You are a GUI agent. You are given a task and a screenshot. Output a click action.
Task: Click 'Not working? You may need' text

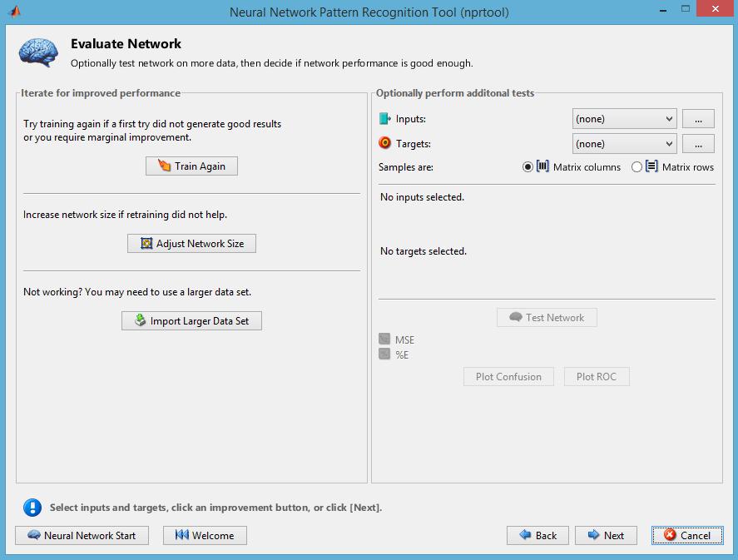(x=137, y=292)
